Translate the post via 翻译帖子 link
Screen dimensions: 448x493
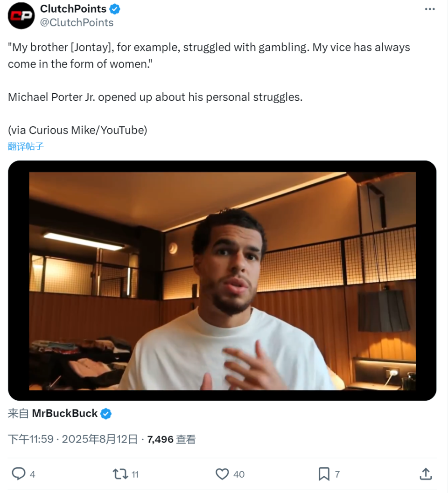point(26,146)
